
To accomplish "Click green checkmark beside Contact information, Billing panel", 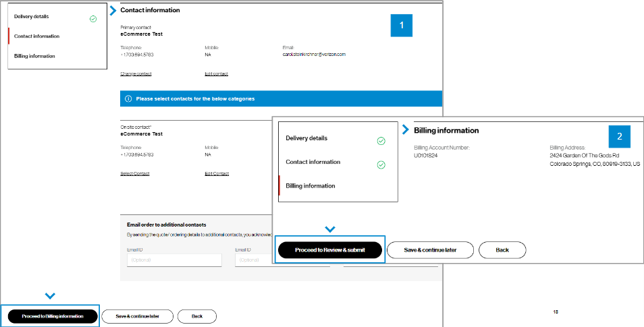I will [381, 165].
